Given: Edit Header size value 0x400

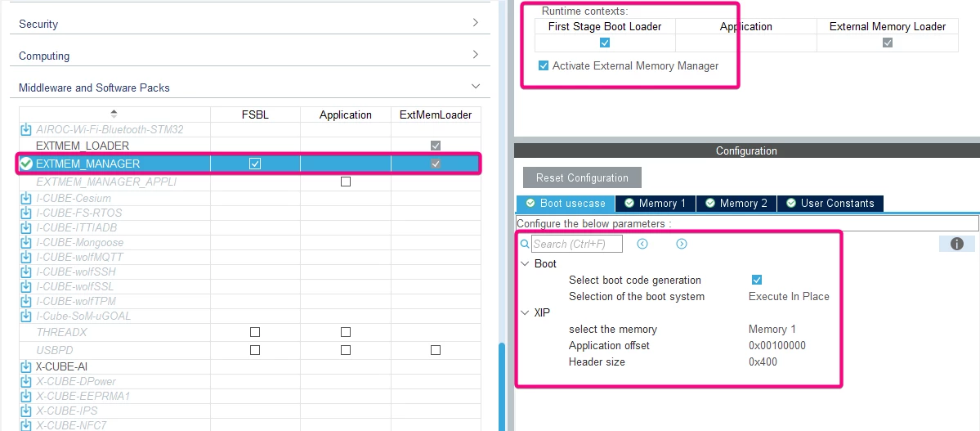Looking at the screenshot, I should [763, 361].
